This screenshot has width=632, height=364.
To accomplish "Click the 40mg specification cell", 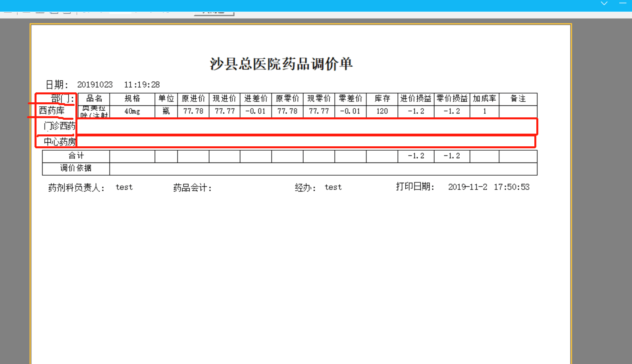I will tap(132, 111).
